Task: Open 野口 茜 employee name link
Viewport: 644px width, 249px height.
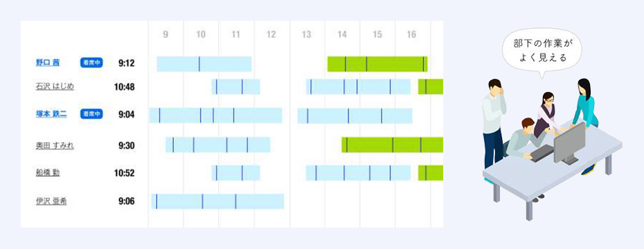Action: click(x=48, y=63)
